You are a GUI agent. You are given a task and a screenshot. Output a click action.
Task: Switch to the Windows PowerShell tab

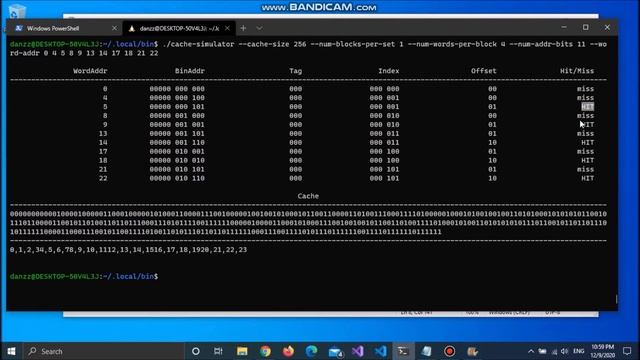click(64, 28)
